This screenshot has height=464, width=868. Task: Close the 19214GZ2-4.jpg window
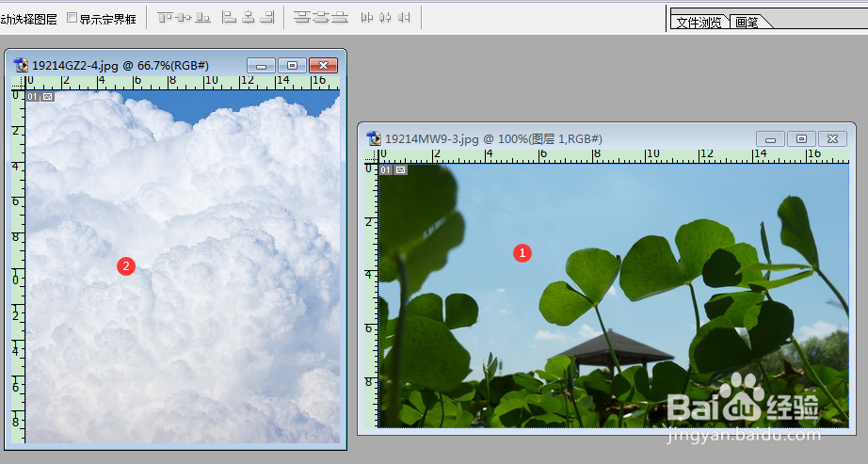[x=323, y=65]
